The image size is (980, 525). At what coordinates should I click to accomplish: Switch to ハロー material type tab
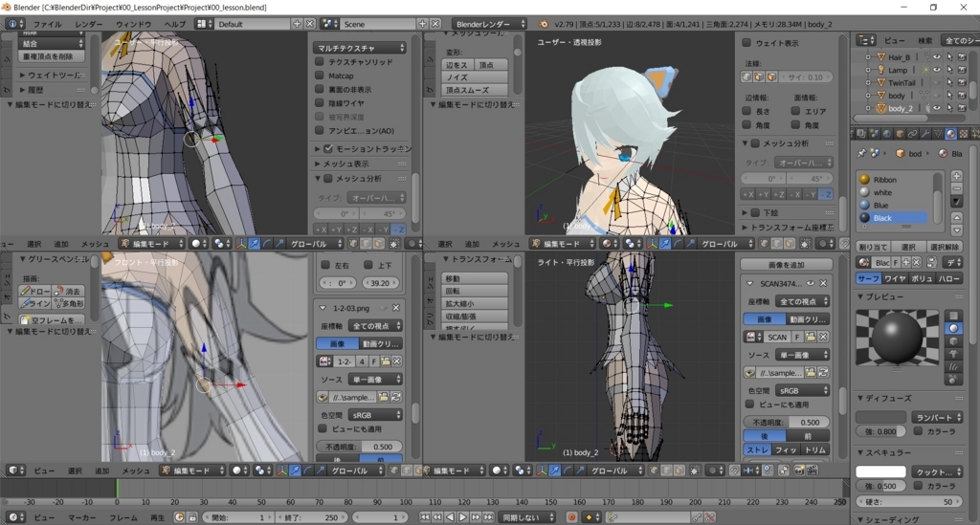point(949,278)
